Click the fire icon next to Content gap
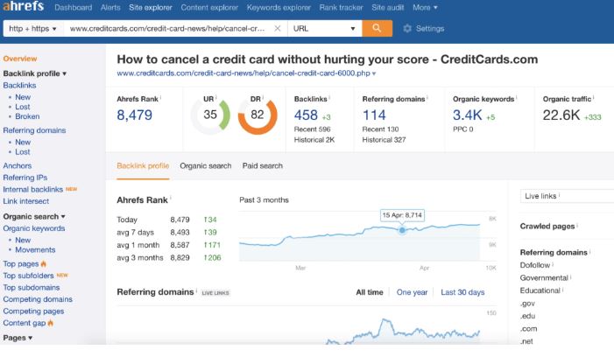The height and width of the screenshot is (364, 614). coord(50,323)
